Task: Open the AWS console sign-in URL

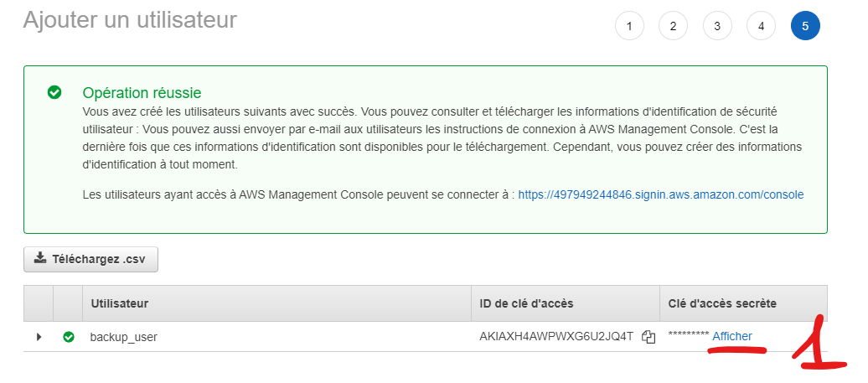Action: (660, 194)
